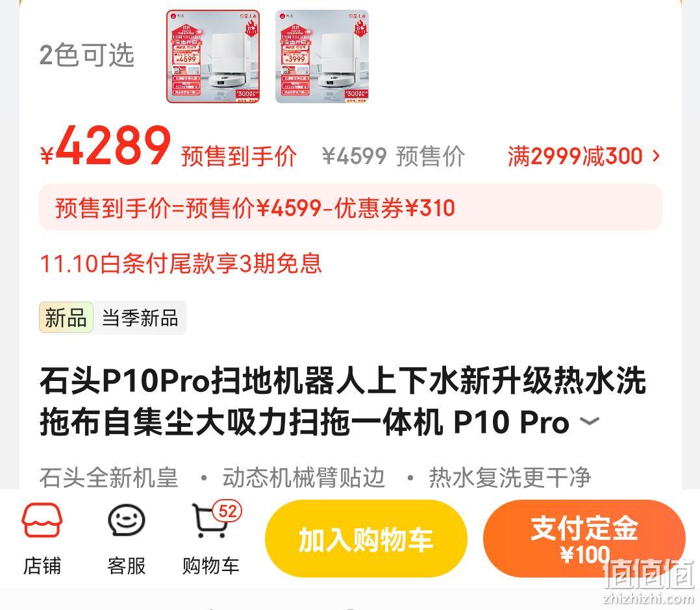Tap the ¥4289 presale price
Screen dimensions: 700x610
tap(106, 146)
